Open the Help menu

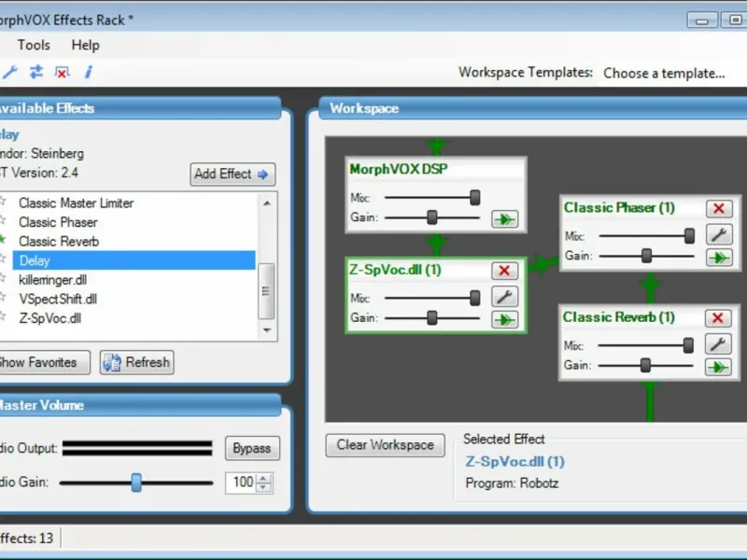(85, 45)
